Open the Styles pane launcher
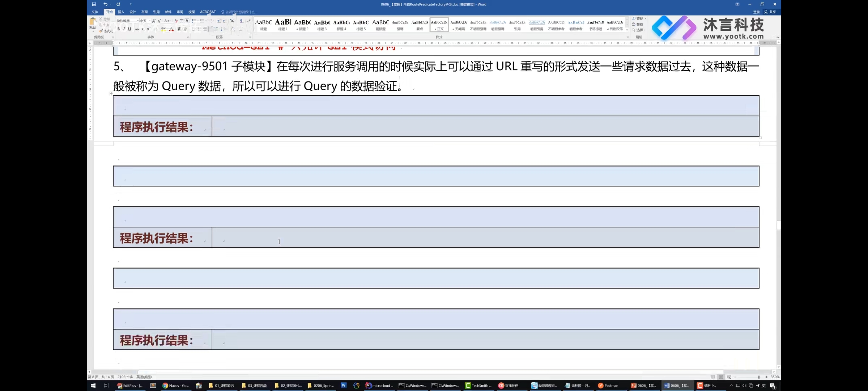The height and width of the screenshot is (391, 868). [x=628, y=37]
